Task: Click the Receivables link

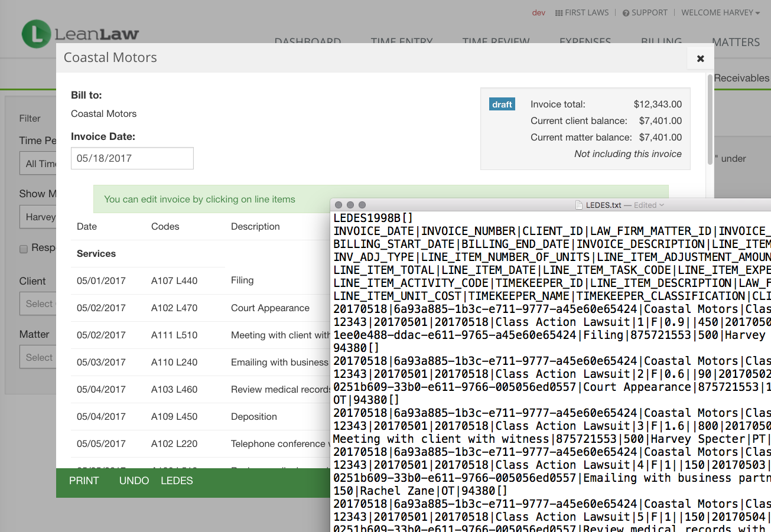Action: (741, 77)
